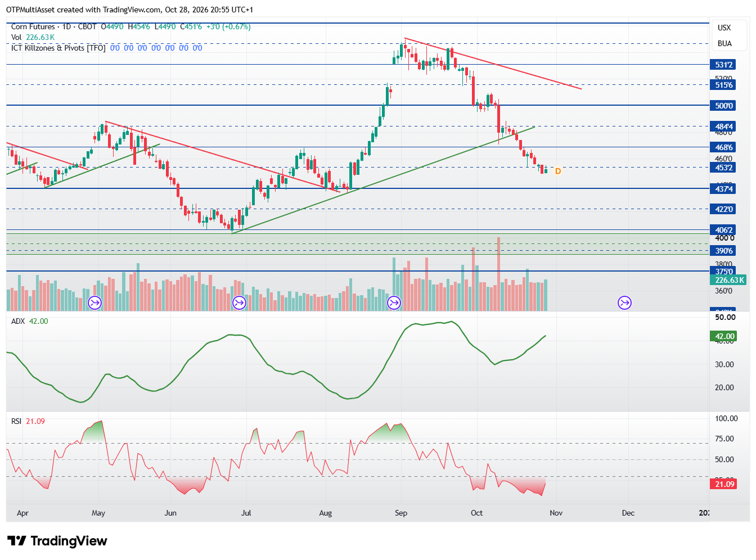This screenshot has height=560, width=756.
Task: Click the TradingView logo
Action: [x=57, y=541]
